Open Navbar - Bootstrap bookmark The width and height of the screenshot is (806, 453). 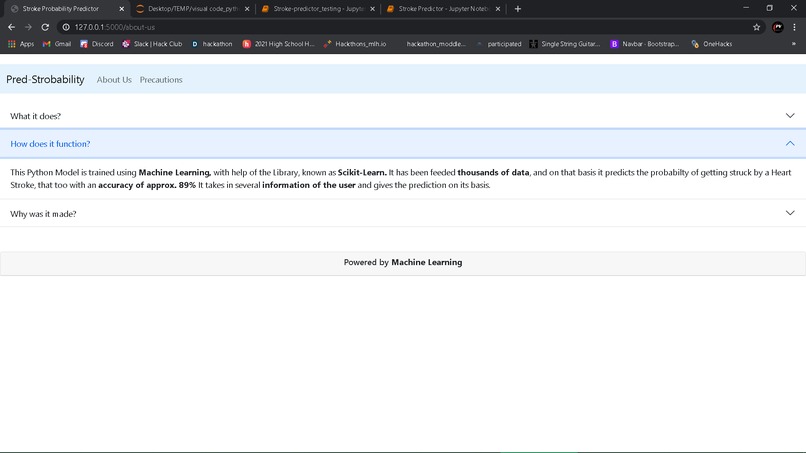645,44
